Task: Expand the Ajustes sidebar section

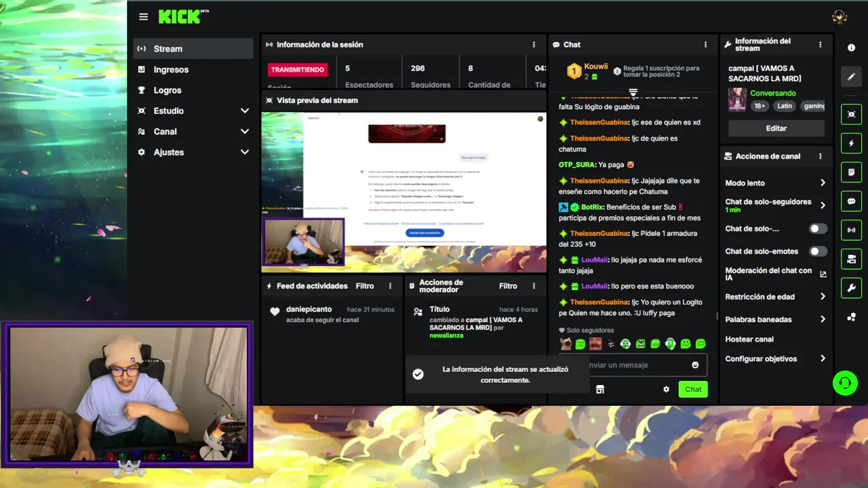Action: 244,152
